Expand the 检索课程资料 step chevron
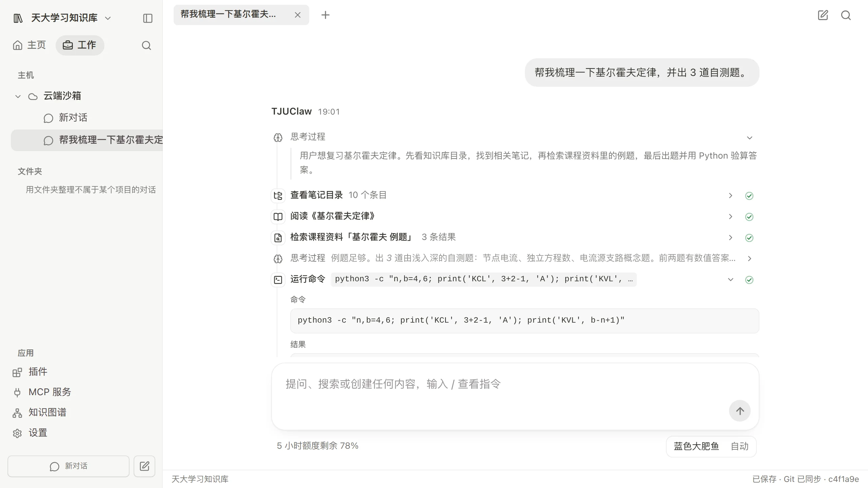 [731, 238]
